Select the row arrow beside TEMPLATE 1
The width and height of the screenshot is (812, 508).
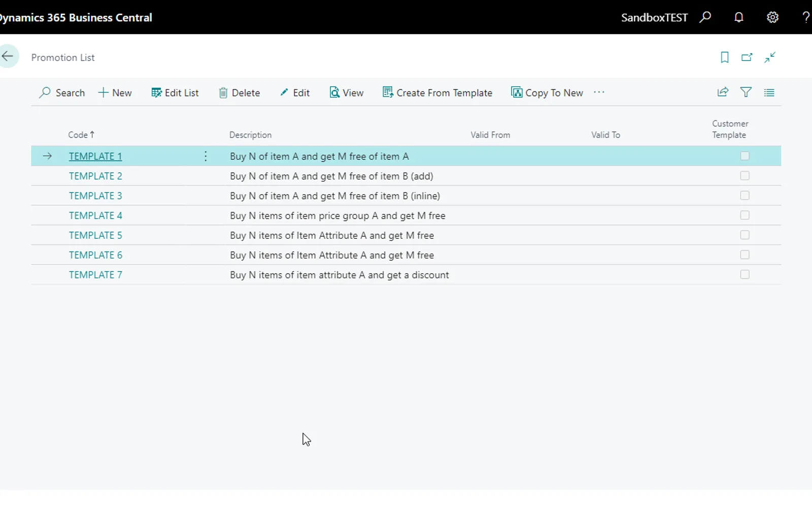(47, 156)
